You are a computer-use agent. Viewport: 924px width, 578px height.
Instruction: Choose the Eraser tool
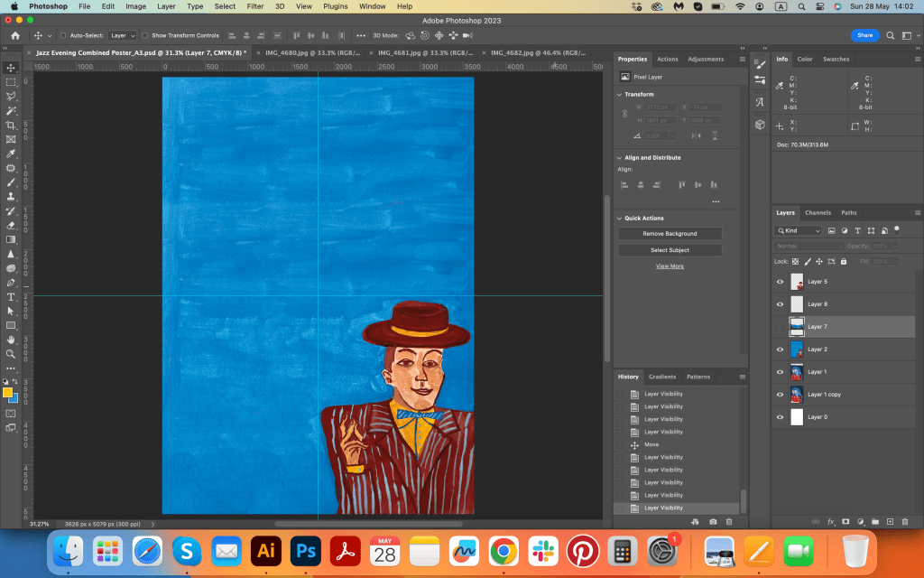tap(11, 225)
